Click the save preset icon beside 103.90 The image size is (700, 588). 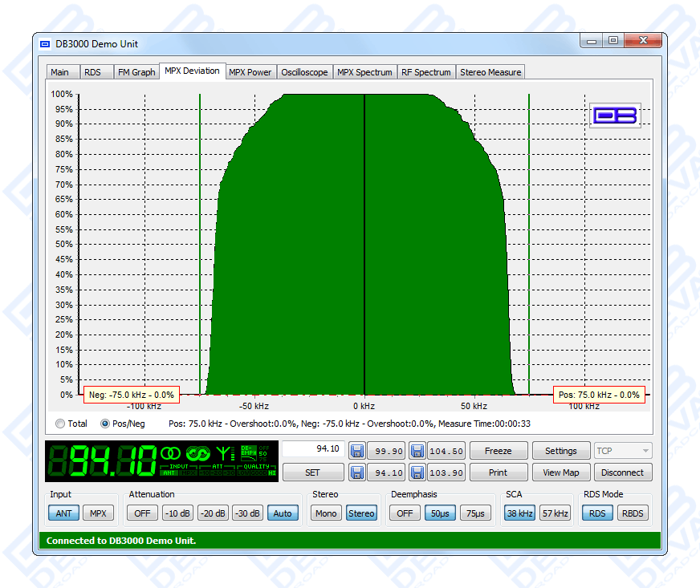pyautogui.click(x=417, y=472)
